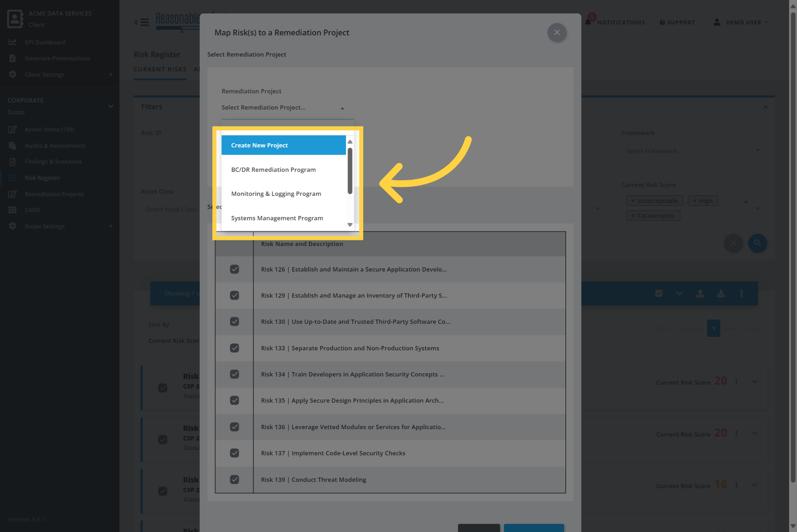
Task: Expand the first risk card, score 20
Action: click(x=754, y=381)
